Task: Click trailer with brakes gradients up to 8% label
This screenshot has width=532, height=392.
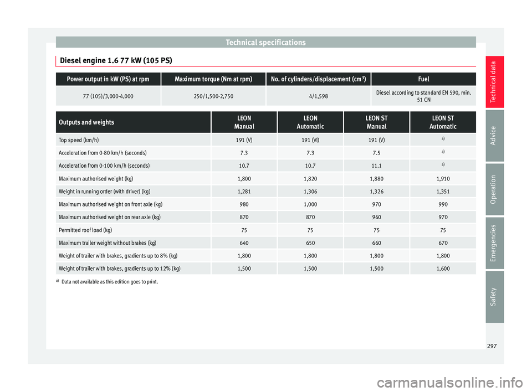Action: coord(118,256)
